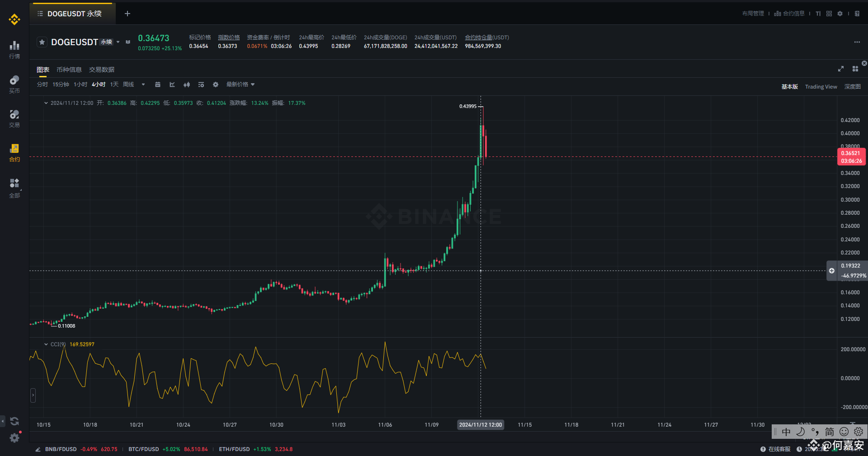
Task: Click the TI text-size icon in top bar
Action: click(x=818, y=14)
